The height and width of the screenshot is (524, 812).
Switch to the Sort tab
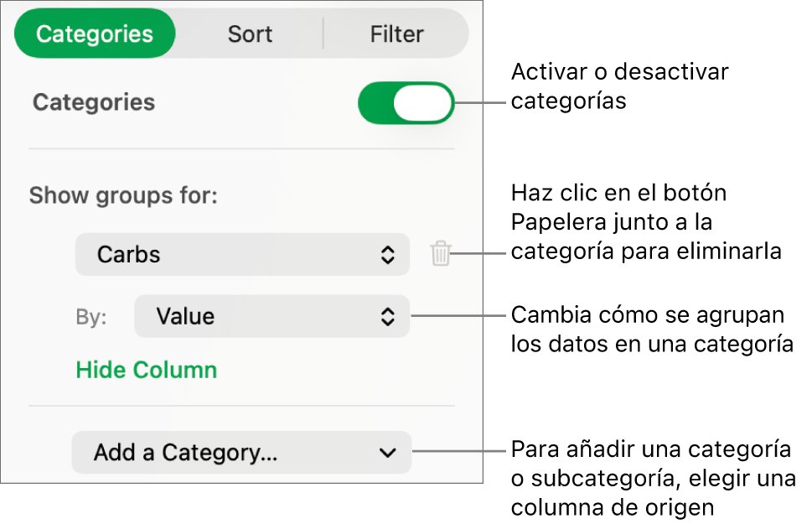(x=249, y=34)
